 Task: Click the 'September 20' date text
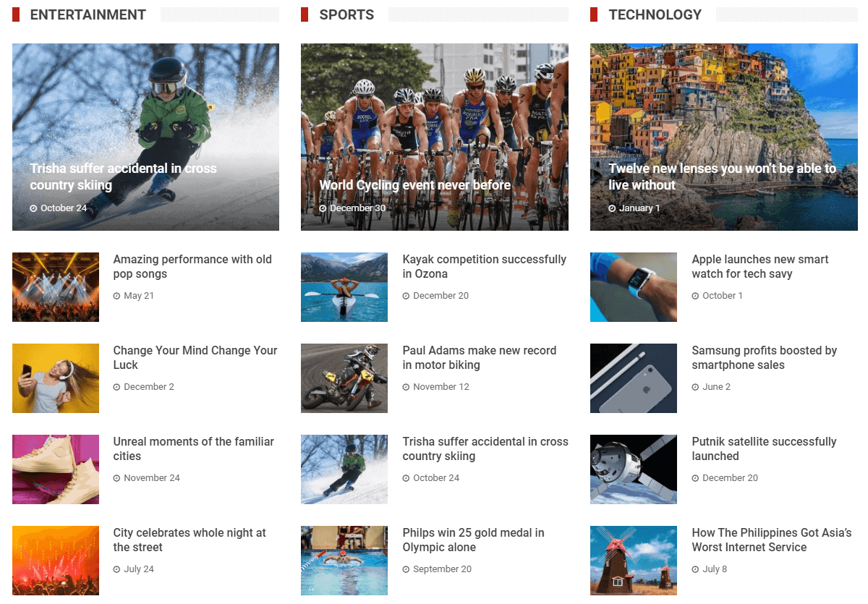tap(442, 569)
